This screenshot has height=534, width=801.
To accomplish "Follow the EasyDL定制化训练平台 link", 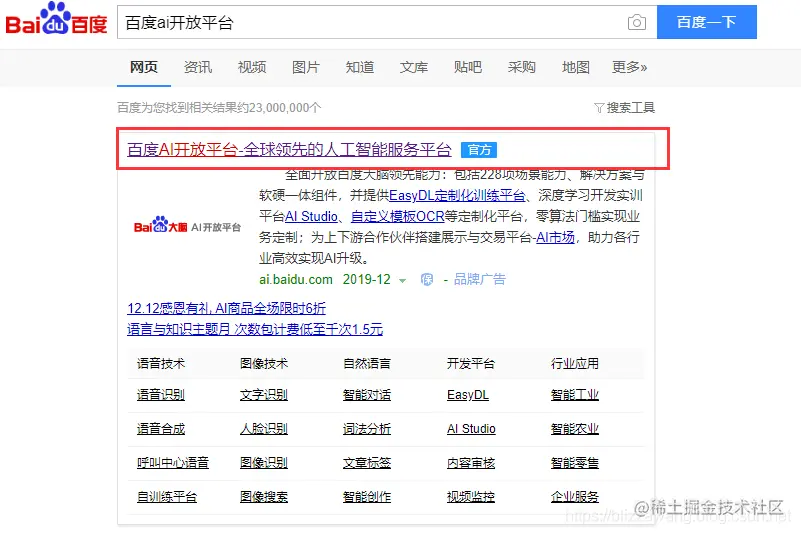I will point(457,195).
